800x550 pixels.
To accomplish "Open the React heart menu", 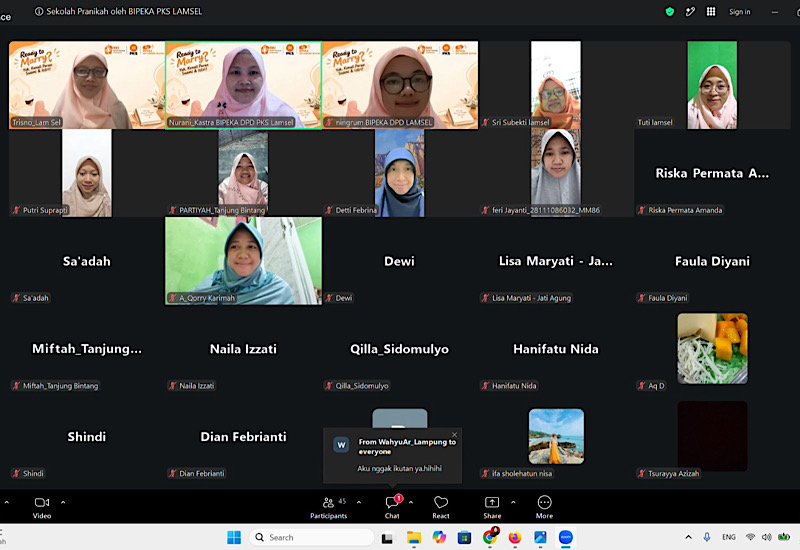I will (x=441, y=508).
